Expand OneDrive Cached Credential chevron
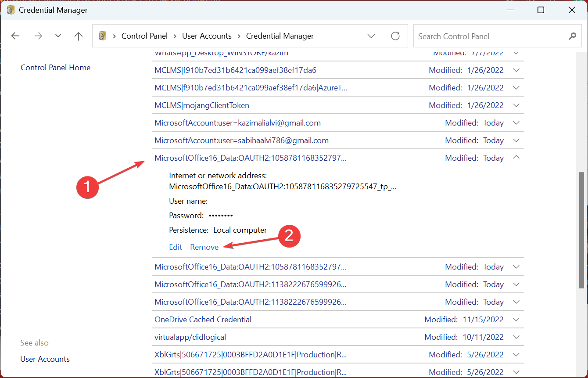 516,320
